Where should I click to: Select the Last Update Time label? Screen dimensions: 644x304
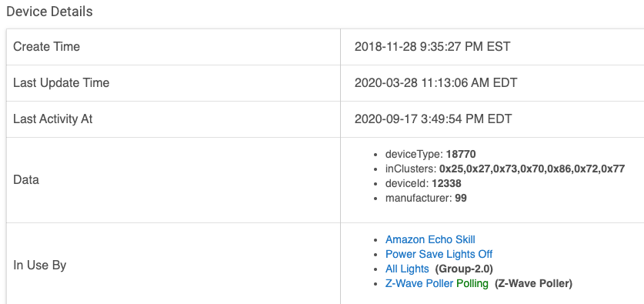coord(62,82)
